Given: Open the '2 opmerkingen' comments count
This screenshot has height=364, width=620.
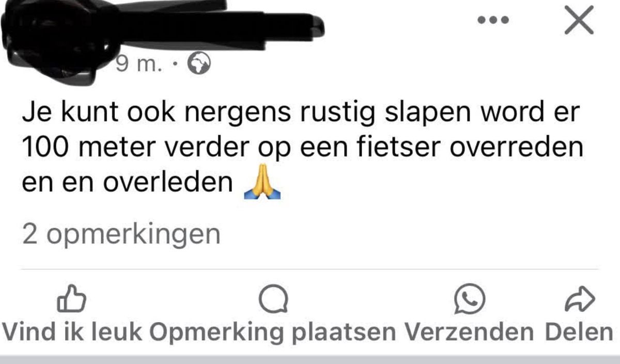Looking at the screenshot, I should 121,234.
